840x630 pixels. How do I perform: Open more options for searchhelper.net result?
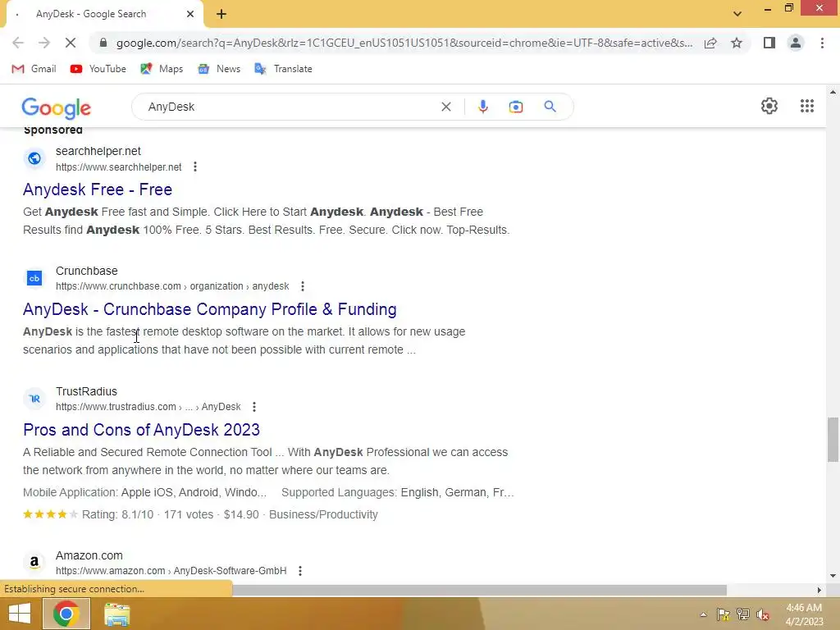[195, 167]
